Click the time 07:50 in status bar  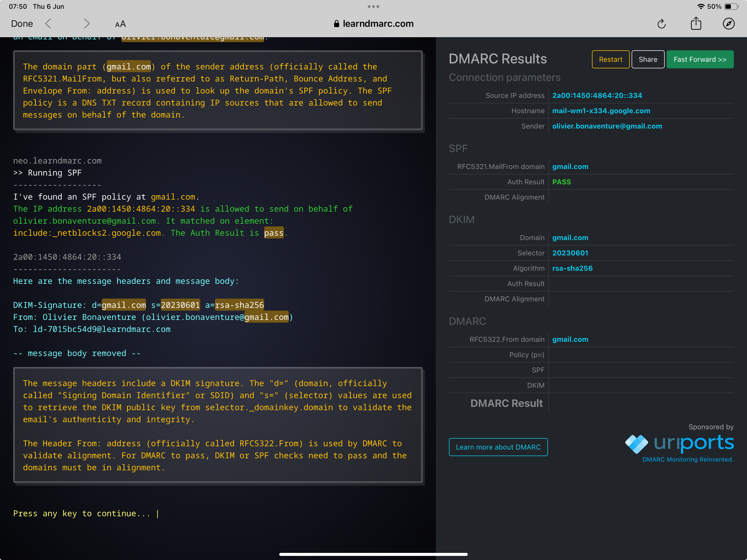pos(17,6)
